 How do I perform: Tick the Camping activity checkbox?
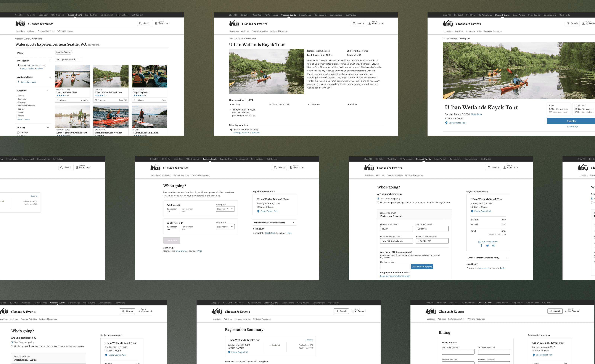tap(18, 132)
